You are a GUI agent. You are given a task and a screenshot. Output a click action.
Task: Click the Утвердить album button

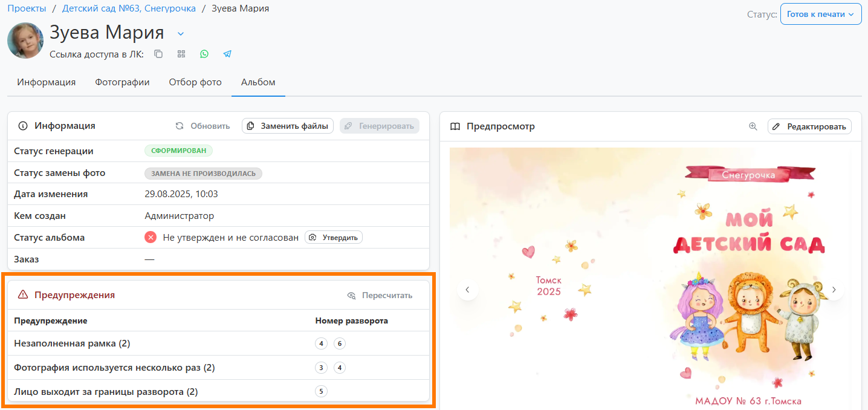tap(333, 238)
